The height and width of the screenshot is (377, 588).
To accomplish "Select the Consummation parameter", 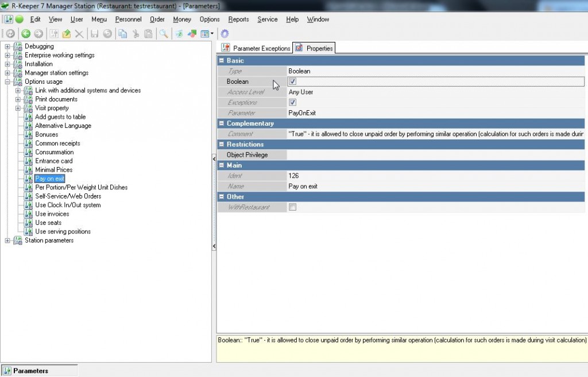I will point(55,152).
